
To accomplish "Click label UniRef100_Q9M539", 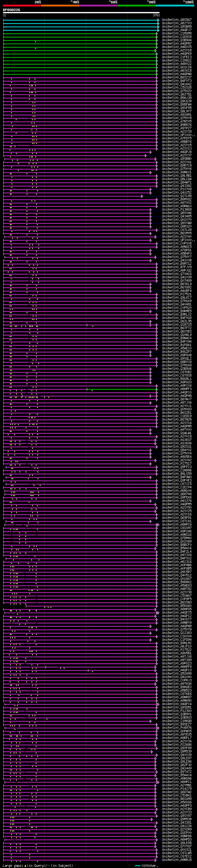I will (177, 751).
